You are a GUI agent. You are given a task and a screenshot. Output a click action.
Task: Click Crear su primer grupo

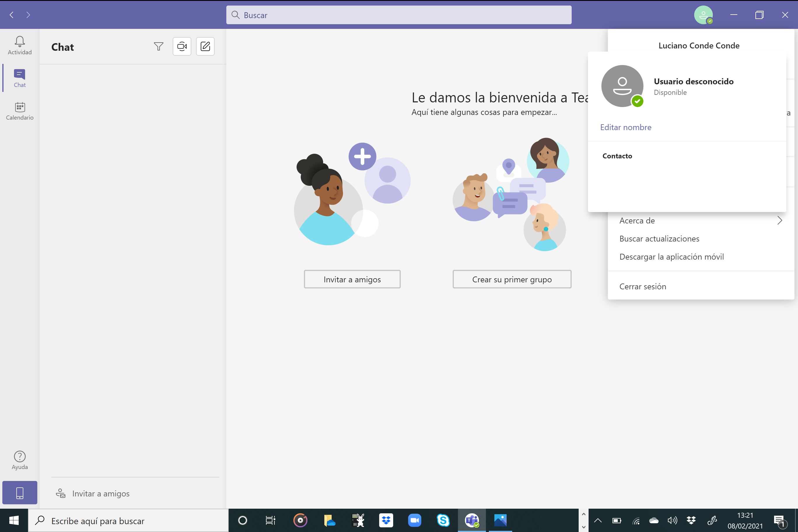point(512,279)
